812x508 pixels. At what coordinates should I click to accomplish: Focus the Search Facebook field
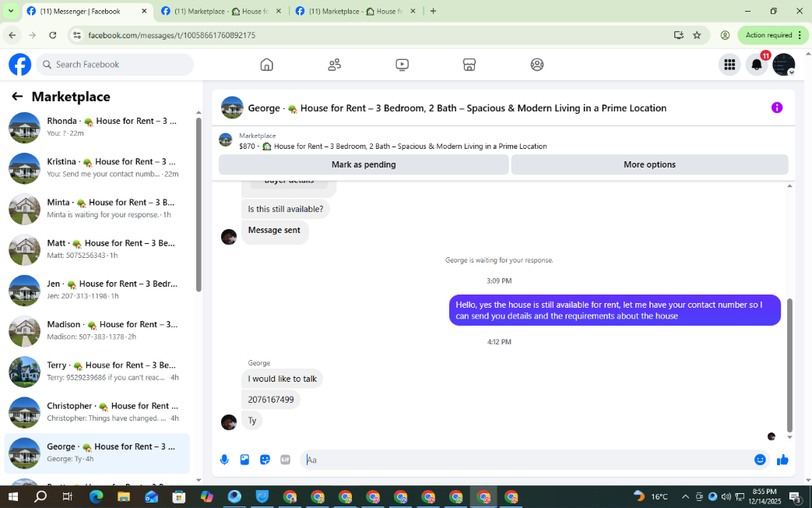115,65
